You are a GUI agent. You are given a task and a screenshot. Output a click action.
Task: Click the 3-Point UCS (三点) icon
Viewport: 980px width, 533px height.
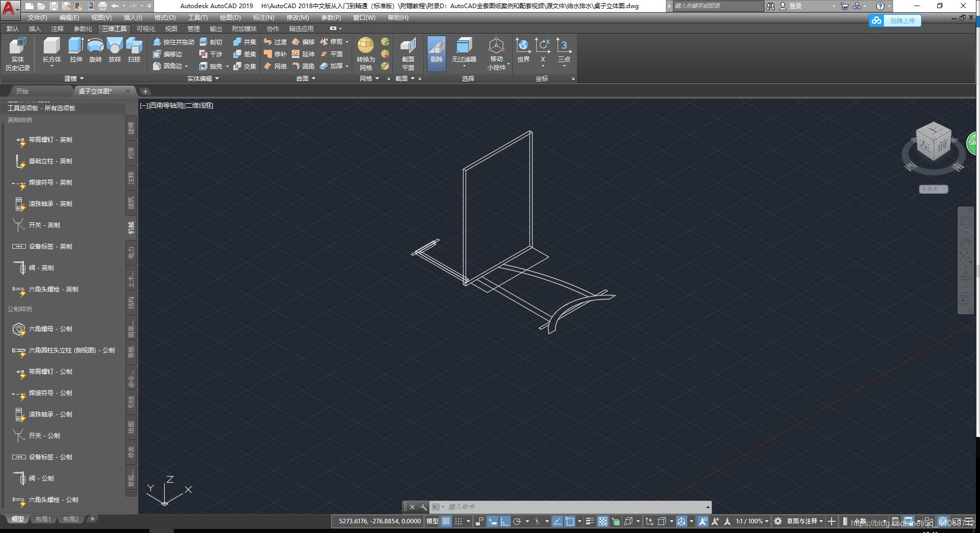click(564, 50)
